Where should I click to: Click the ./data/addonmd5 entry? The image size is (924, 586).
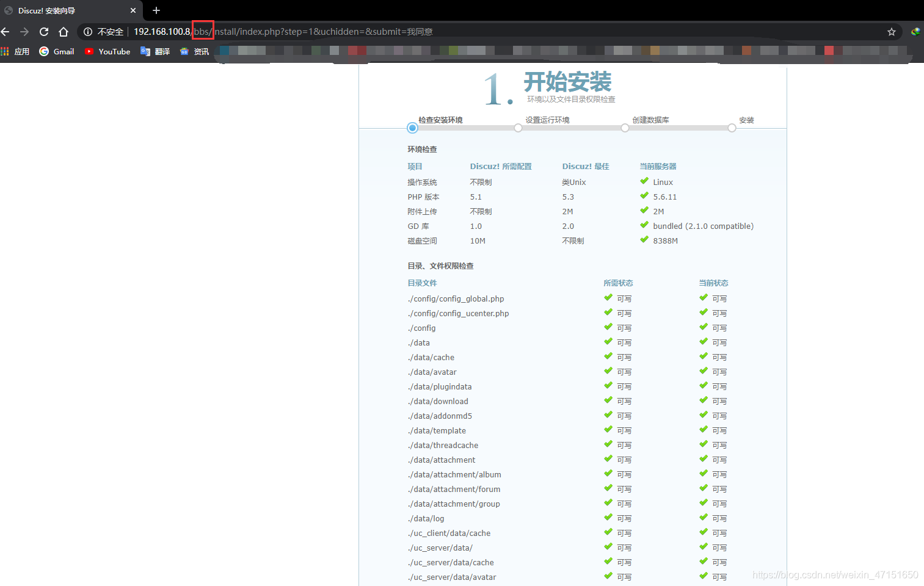click(x=440, y=416)
